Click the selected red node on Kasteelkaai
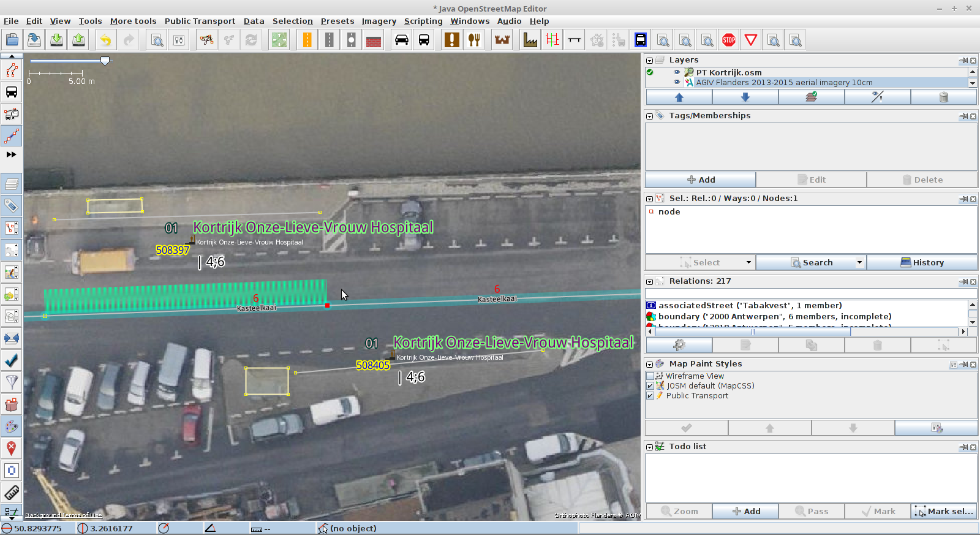The image size is (980, 535). pos(327,305)
